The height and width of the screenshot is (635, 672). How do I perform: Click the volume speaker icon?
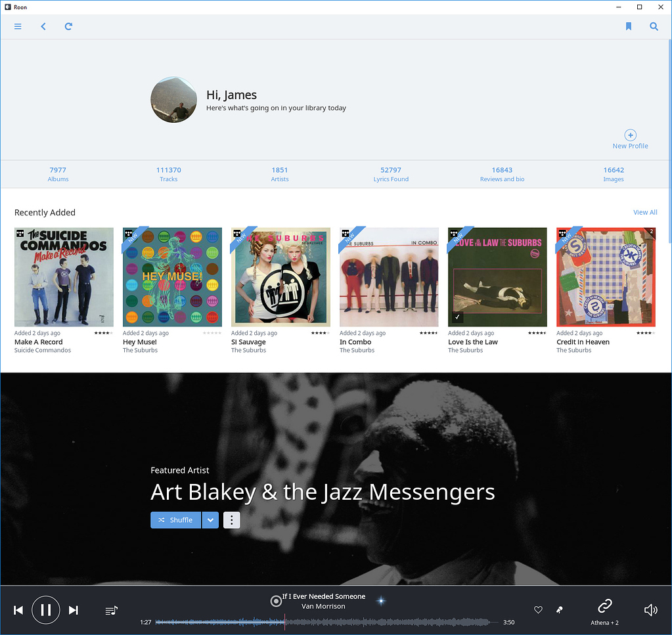[650, 610]
